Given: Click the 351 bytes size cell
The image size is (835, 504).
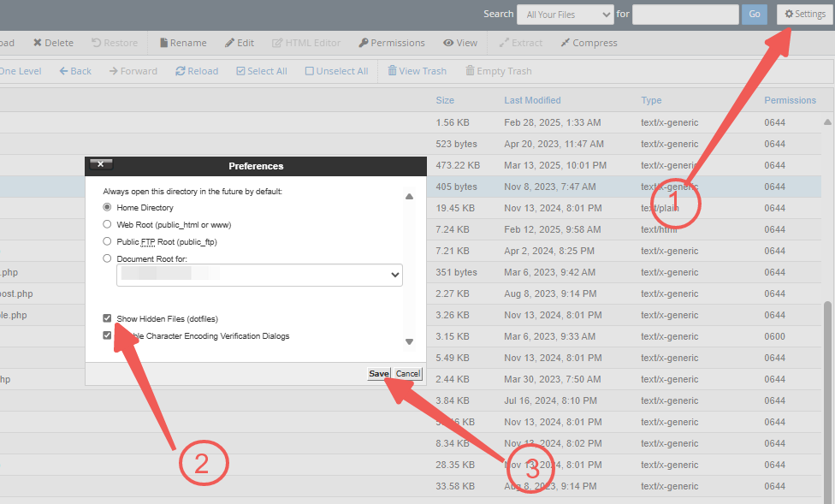Looking at the screenshot, I should [x=456, y=272].
